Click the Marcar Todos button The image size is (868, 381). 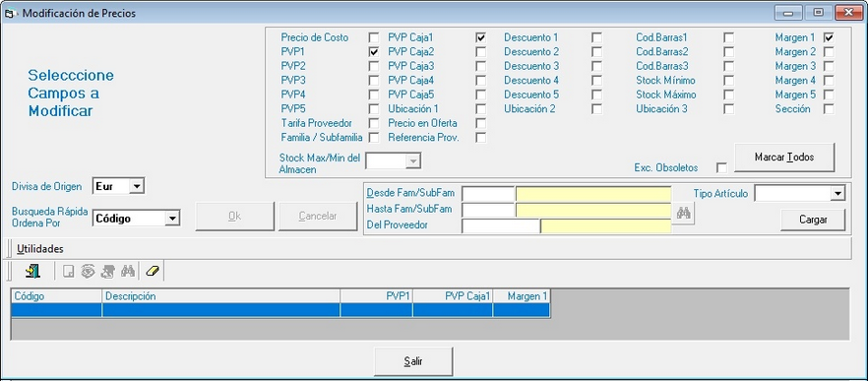point(784,158)
